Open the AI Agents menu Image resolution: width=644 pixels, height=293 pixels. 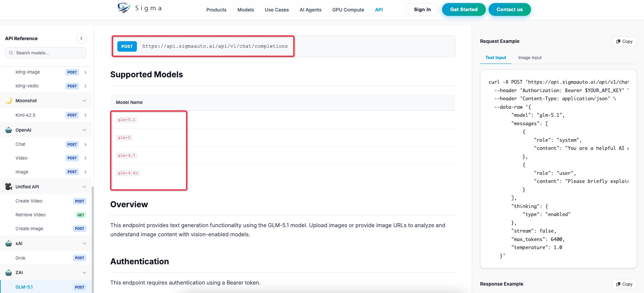pos(311,10)
